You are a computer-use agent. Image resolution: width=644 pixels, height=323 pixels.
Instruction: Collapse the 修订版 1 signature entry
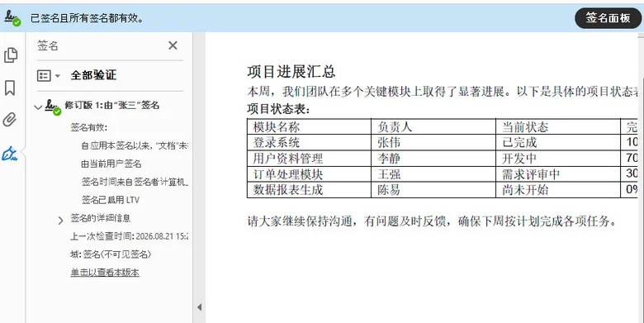(38, 107)
